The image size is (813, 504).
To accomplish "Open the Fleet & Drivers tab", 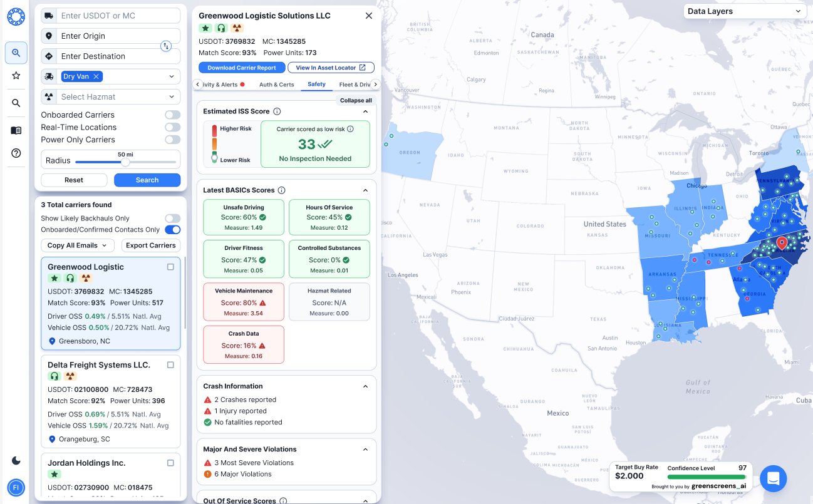I will coord(355,85).
